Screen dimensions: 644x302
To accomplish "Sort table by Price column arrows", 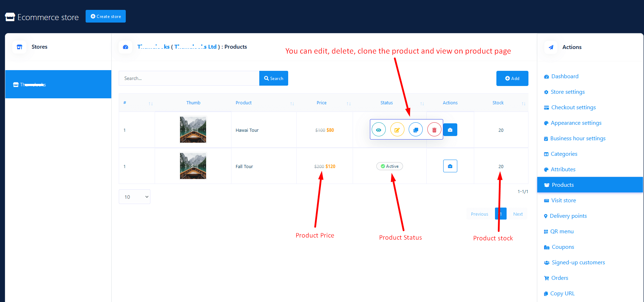I will [348, 103].
